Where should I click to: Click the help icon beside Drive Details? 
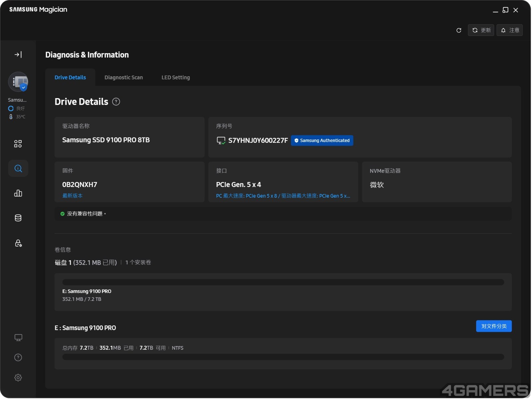tap(116, 102)
